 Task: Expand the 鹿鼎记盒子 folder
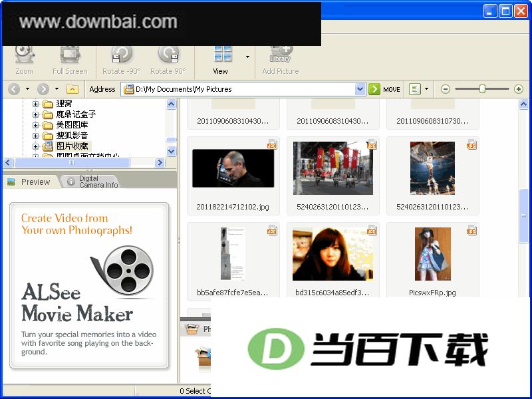[35, 114]
